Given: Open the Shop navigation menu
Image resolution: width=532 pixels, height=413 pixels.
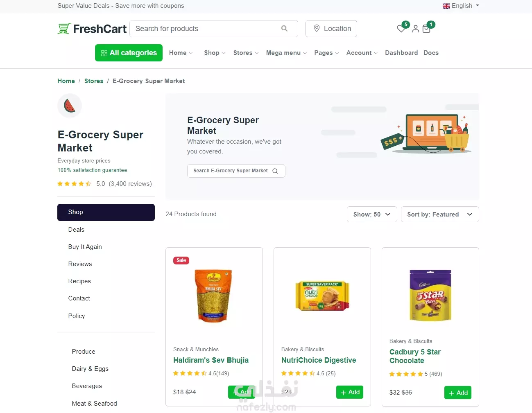Looking at the screenshot, I should tap(215, 53).
